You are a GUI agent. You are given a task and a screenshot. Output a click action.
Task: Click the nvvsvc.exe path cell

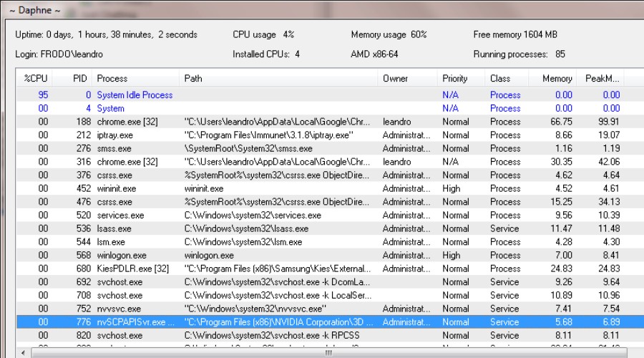pos(255,309)
